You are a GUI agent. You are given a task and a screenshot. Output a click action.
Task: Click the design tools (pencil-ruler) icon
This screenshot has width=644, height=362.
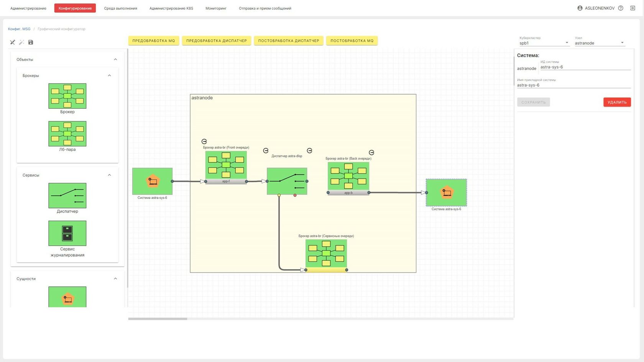click(x=13, y=42)
